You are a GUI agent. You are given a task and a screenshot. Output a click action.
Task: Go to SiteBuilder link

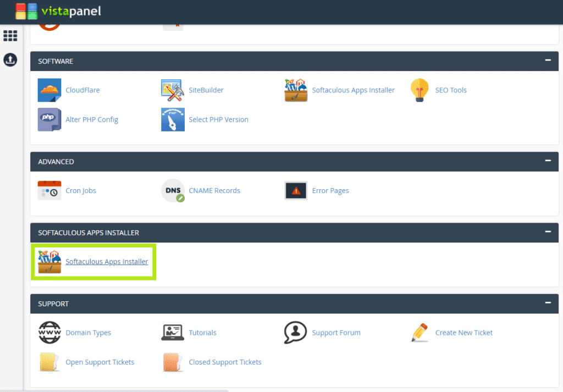[206, 90]
